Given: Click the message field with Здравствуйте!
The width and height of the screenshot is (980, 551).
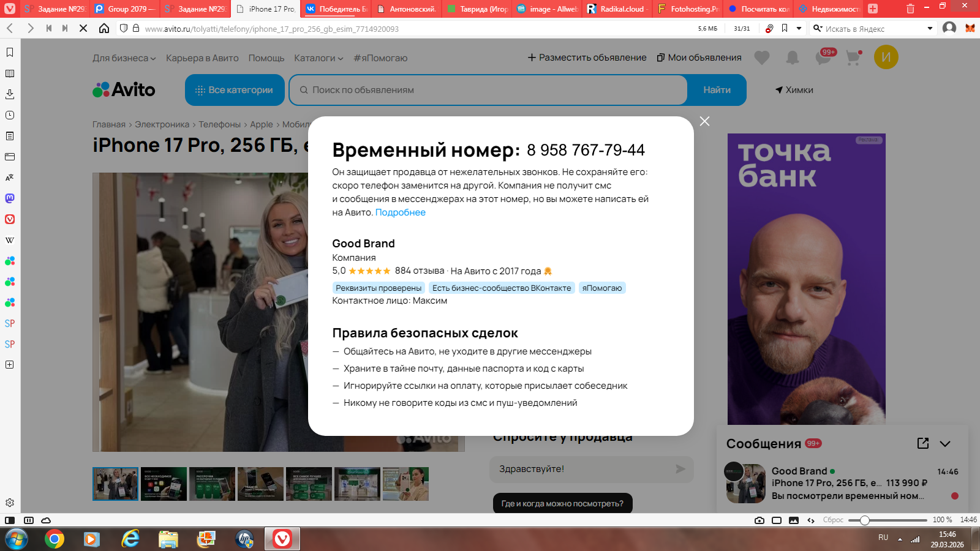Looking at the screenshot, I should coord(592,469).
